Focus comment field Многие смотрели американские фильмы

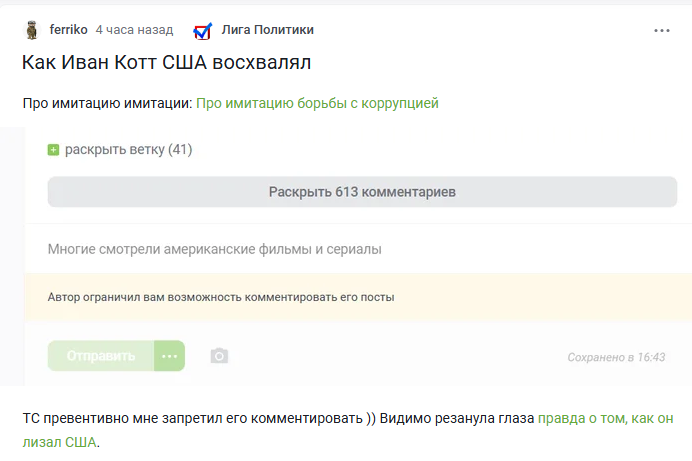tap(358, 249)
